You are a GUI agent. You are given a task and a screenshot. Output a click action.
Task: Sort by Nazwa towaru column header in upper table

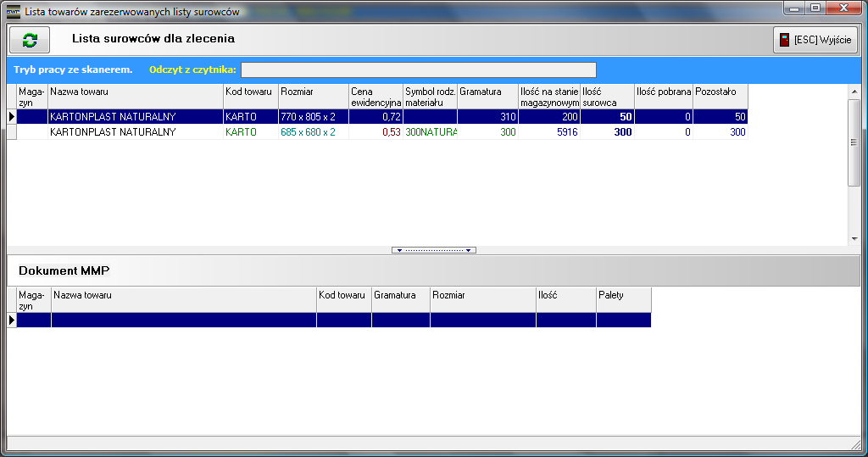[136, 96]
